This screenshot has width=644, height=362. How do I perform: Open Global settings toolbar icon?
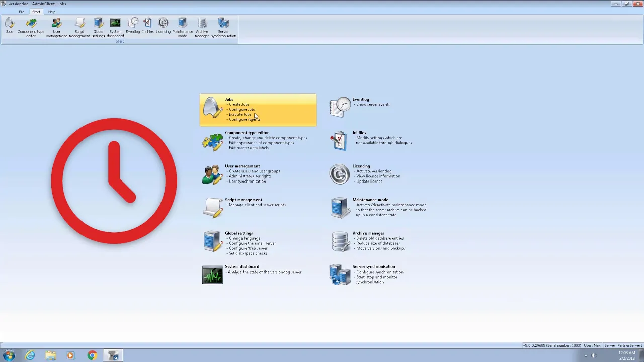click(98, 28)
